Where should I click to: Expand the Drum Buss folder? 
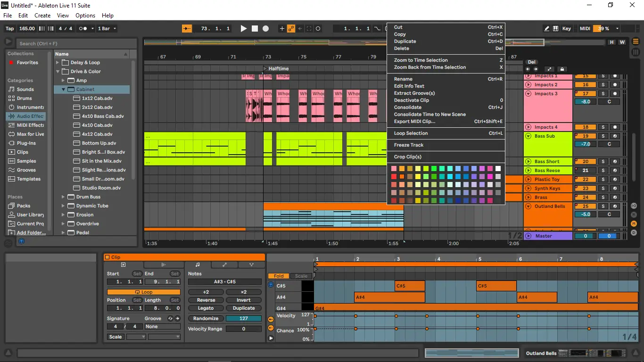[63, 197]
